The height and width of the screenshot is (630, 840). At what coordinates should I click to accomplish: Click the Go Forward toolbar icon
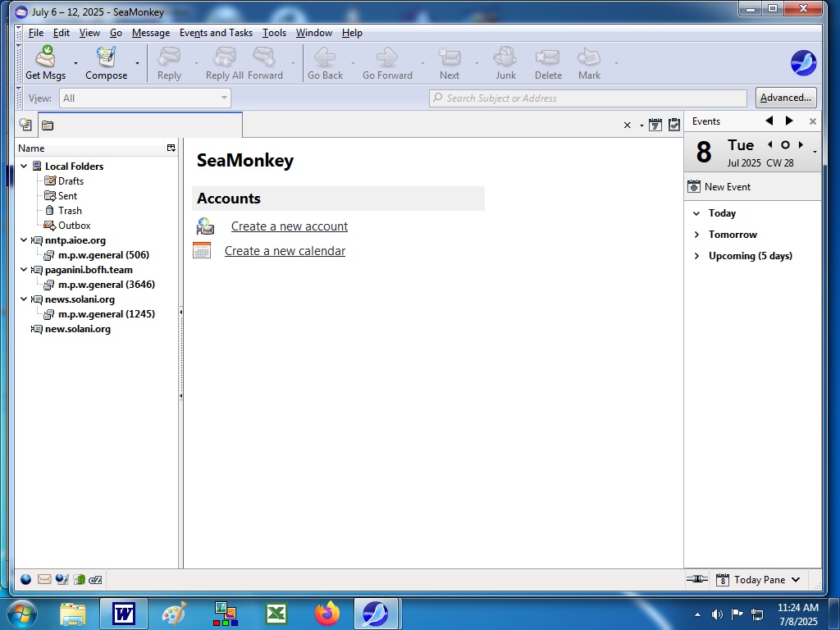coord(387,56)
